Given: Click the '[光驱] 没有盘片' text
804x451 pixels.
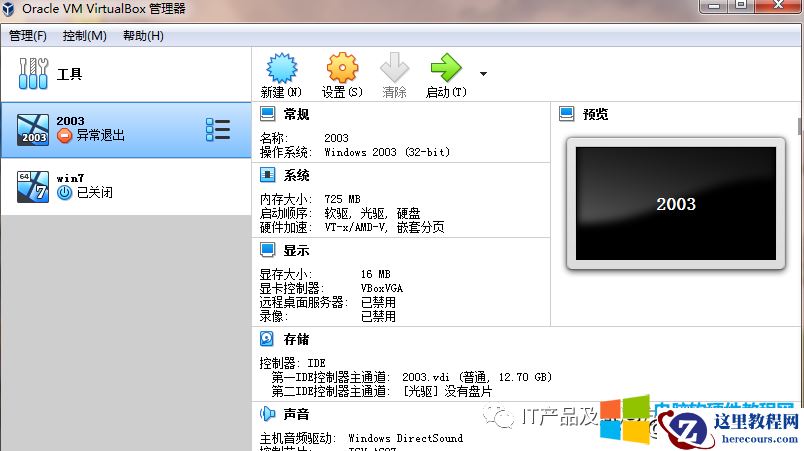Looking at the screenshot, I should coord(447,392).
